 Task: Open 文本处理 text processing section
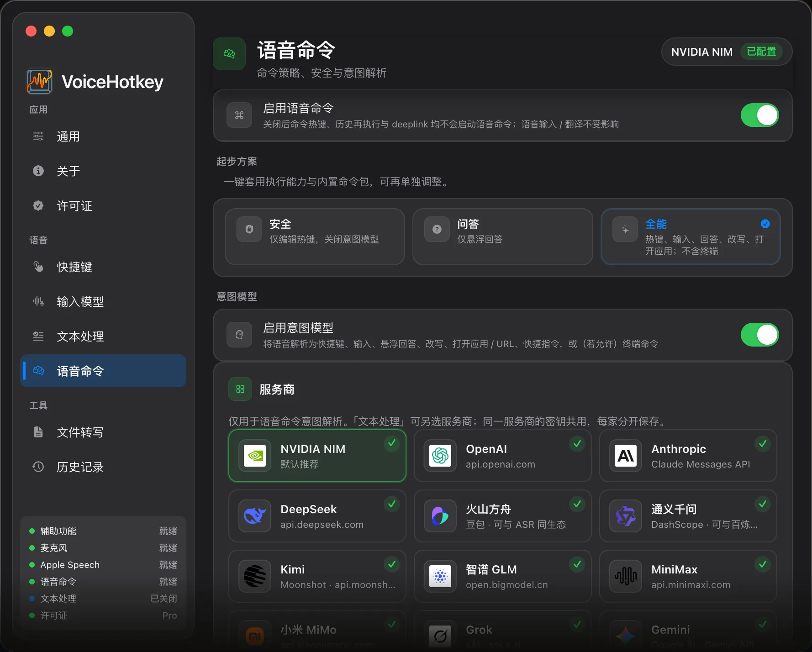pos(103,337)
